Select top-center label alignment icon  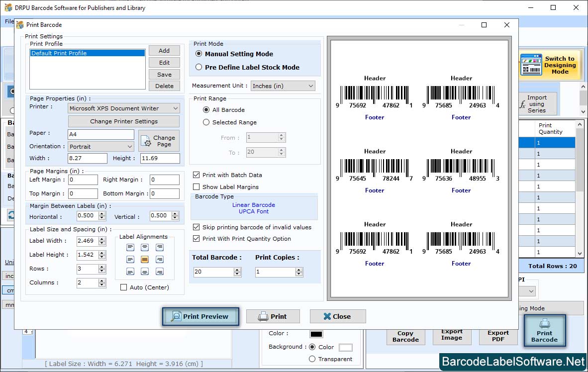coord(145,248)
